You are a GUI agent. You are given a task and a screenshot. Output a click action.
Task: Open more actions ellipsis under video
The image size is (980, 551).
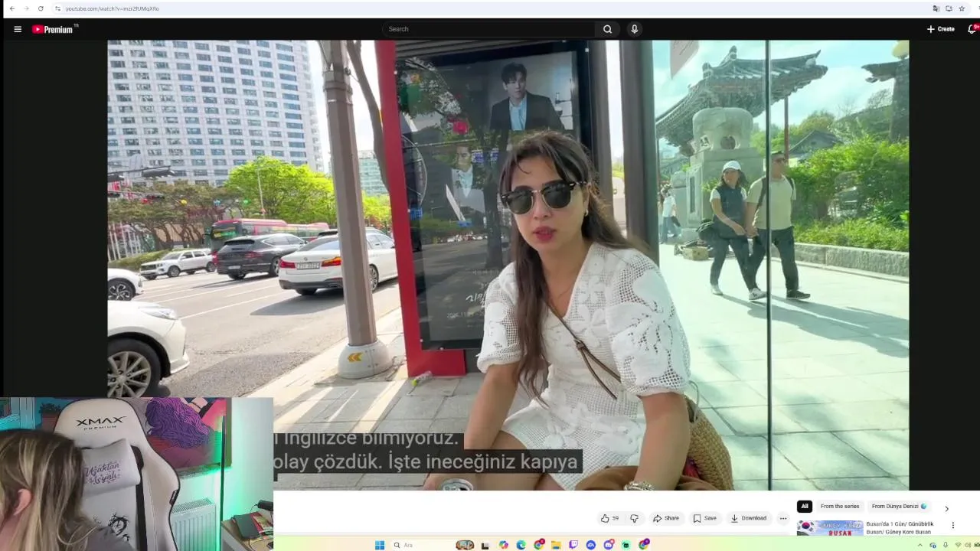[782, 518]
